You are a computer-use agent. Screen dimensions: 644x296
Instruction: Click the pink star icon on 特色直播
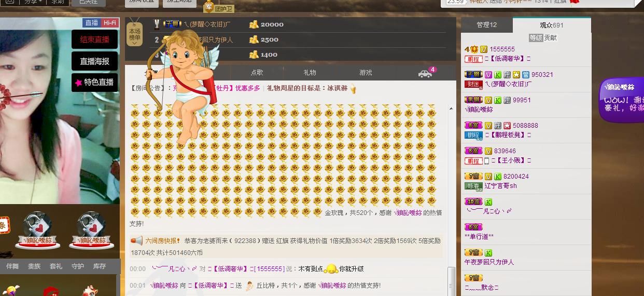click(78, 83)
